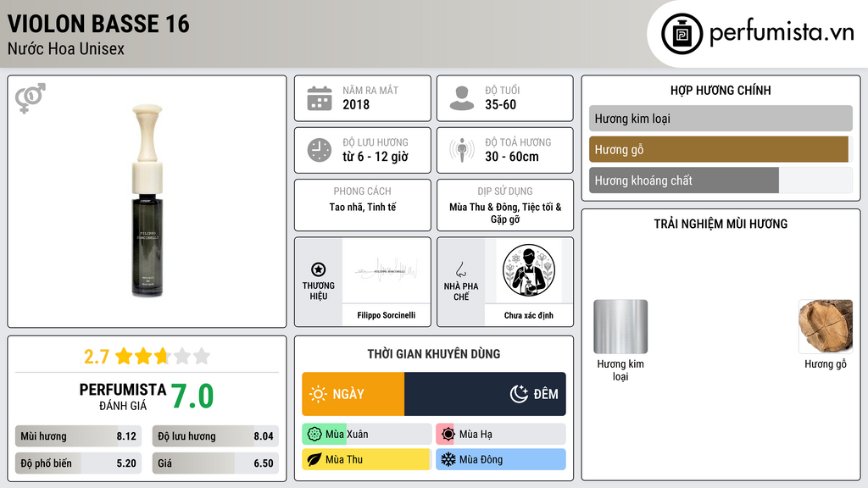This screenshot has width=868, height=488.
Task: Click the perfumer illustration circular image
Action: coord(529,270)
